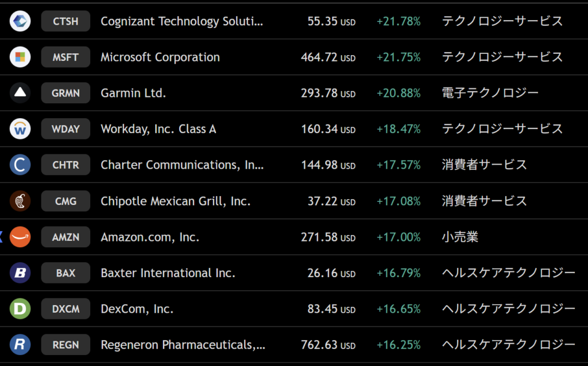Click the Chipotle pepper logo icon
The image size is (588, 366).
tap(20, 201)
